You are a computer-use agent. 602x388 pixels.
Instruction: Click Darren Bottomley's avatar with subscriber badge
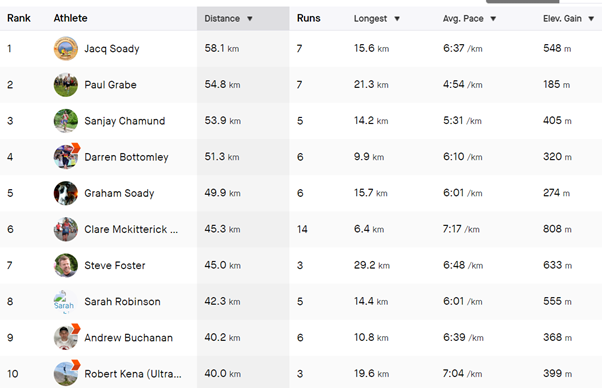click(x=66, y=156)
